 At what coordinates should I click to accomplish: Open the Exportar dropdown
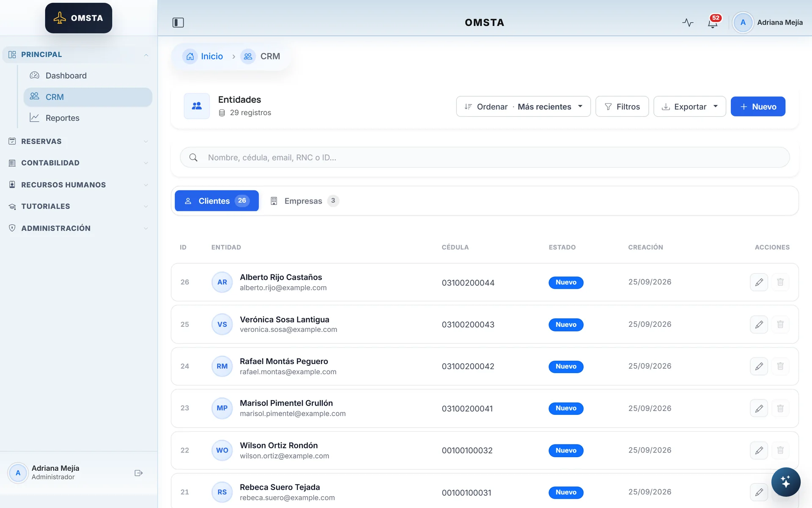[x=689, y=107]
